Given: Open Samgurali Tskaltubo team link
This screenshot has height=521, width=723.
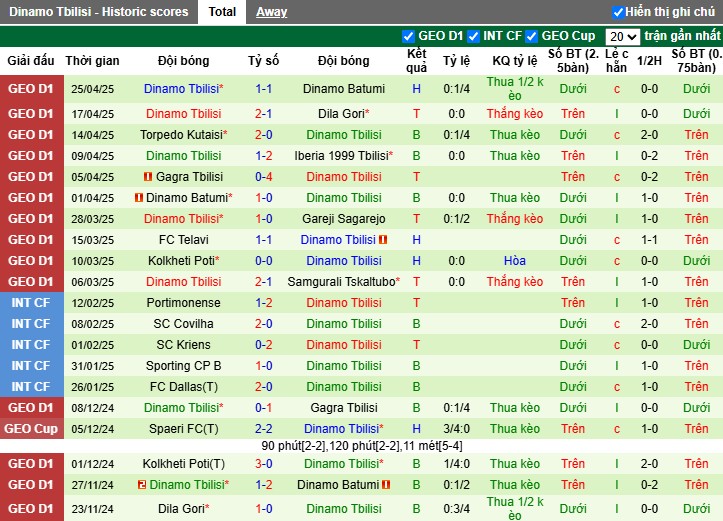Looking at the screenshot, I should (344, 282).
